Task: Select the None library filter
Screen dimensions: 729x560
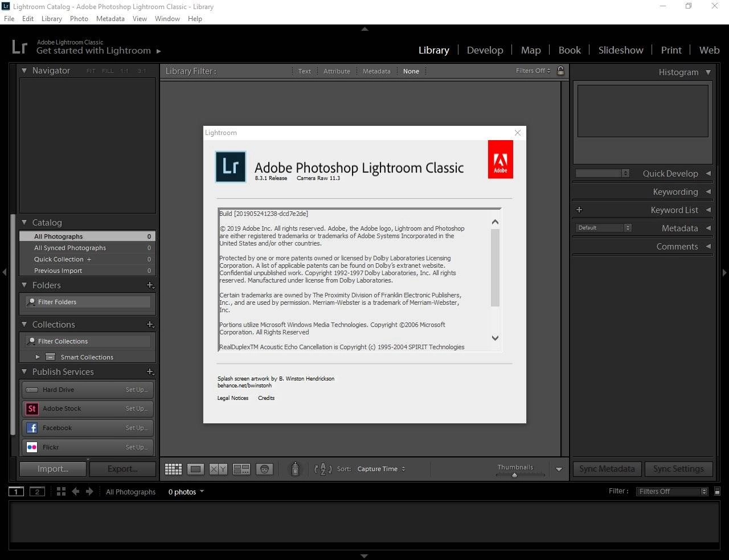Action: 411,71
